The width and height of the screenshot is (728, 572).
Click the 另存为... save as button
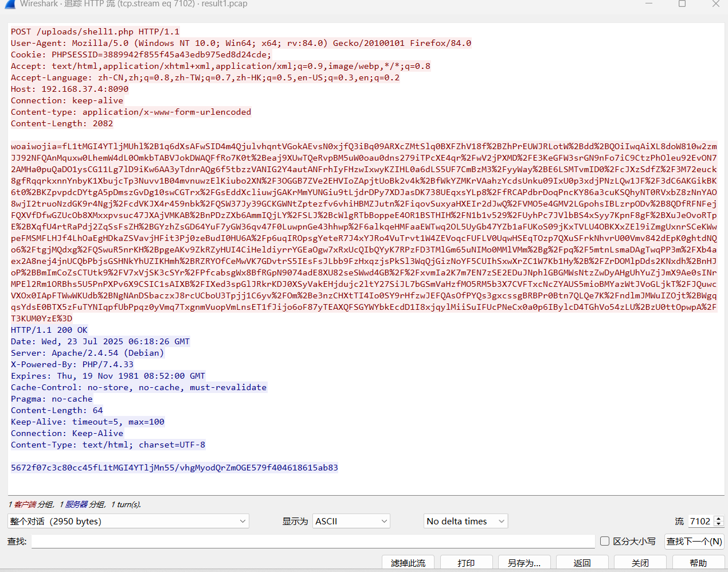[524, 563]
